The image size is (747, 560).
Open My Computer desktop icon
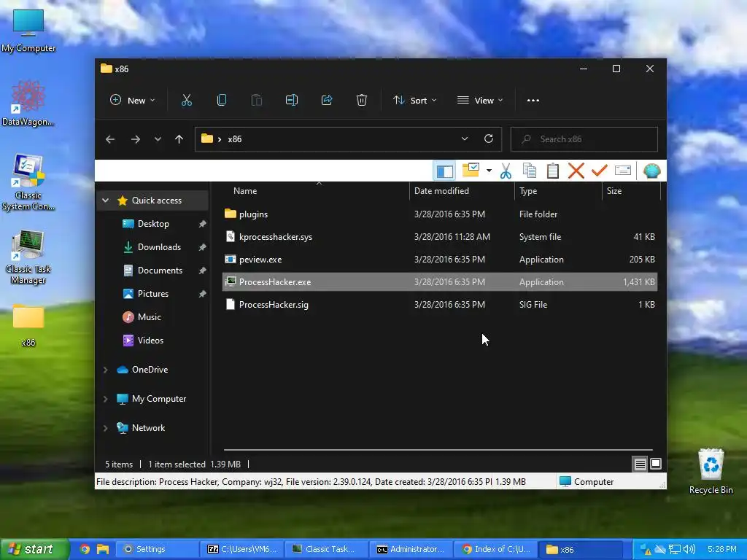click(x=28, y=31)
